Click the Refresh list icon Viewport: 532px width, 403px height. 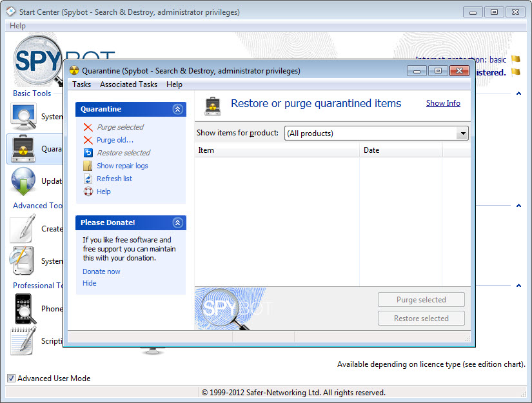click(x=88, y=179)
